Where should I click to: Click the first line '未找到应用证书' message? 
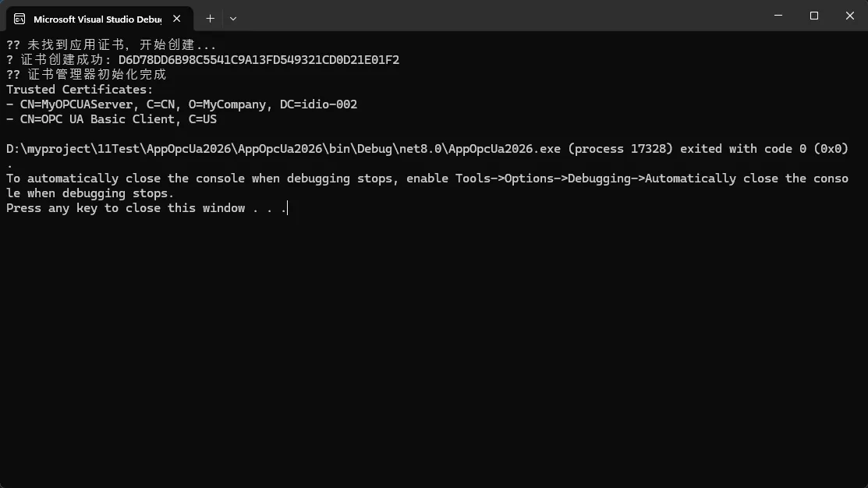click(x=111, y=45)
